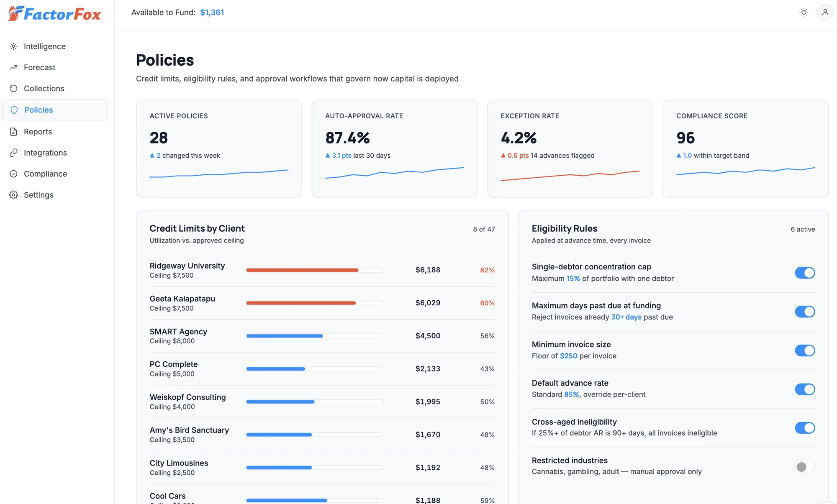This screenshot has height=504, width=837.
Task: Click the Collections refresh icon in sidebar
Action: (x=14, y=88)
